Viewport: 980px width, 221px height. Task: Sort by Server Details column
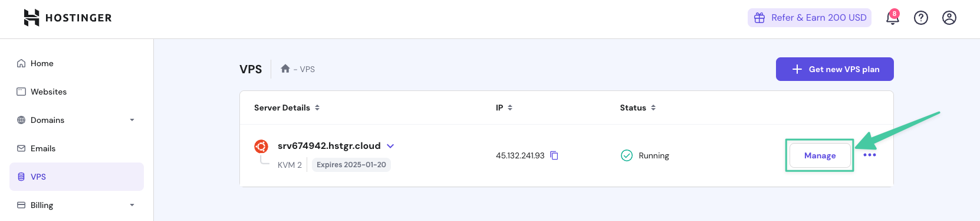[287, 108]
